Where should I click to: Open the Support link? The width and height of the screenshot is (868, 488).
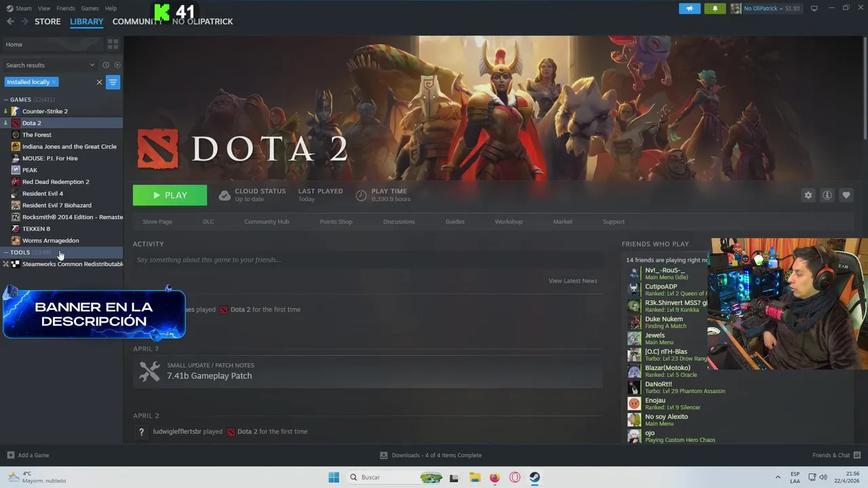pos(614,222)
